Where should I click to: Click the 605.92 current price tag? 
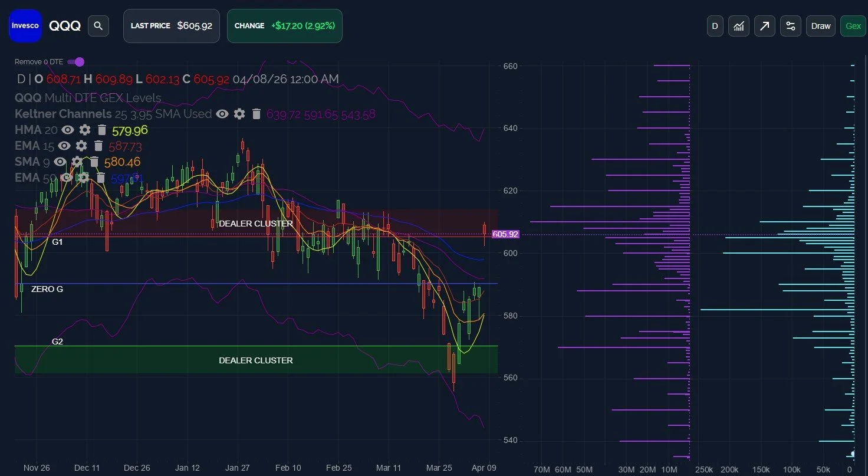point(505,234)
